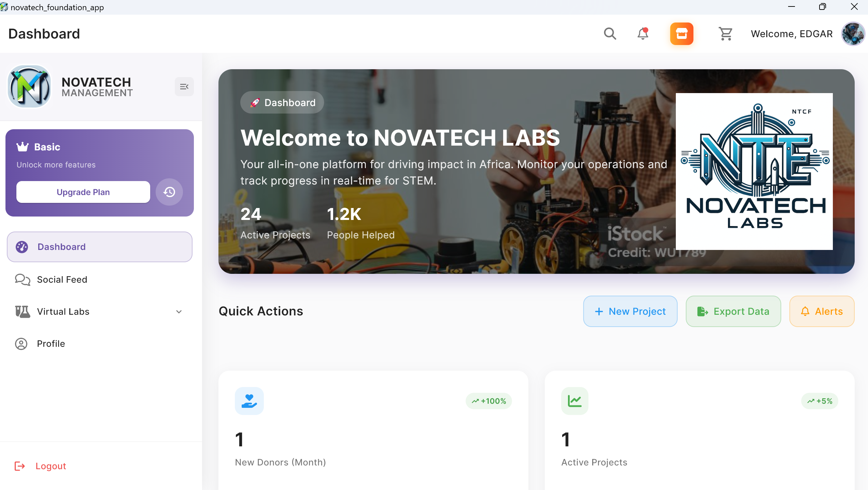Viewport: 868px width, 490px height.
Task: Collapse the left sidebar
Action: tap(184, 86)
